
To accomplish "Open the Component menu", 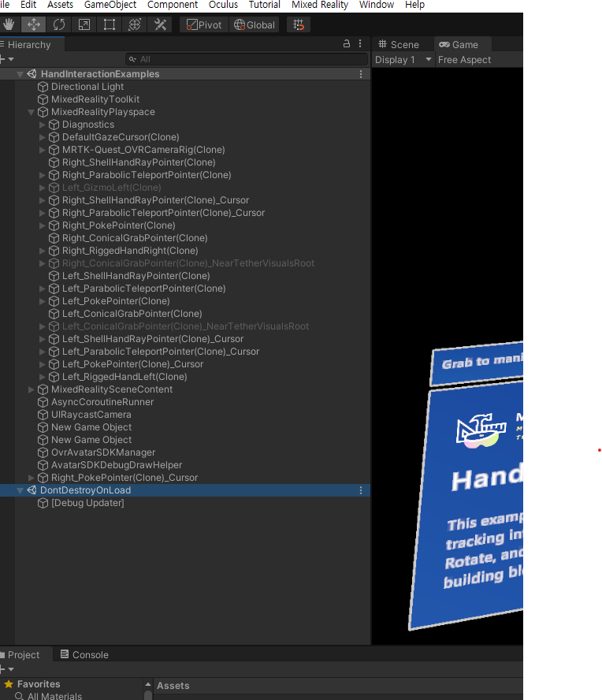I will pos(173,5).
